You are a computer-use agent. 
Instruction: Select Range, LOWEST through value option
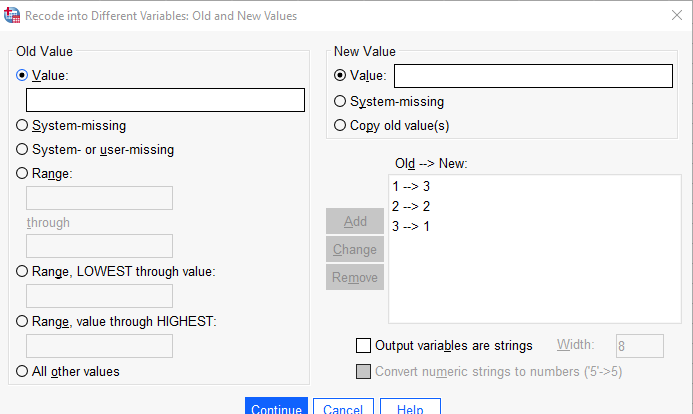(x=22, y=271)
